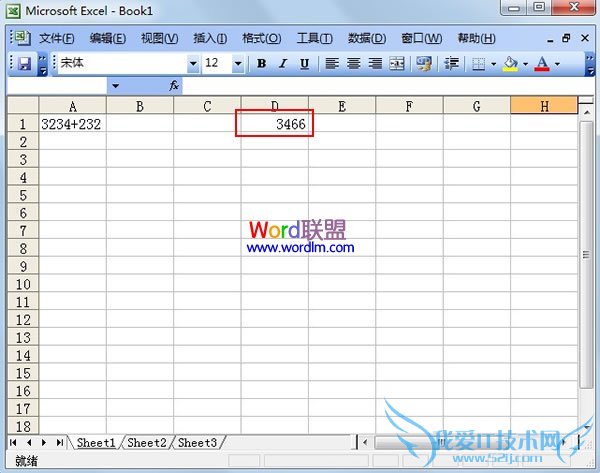The image size is (600, 473).
Task: Open the font size dropdown (12)
Action: [238, 63]
